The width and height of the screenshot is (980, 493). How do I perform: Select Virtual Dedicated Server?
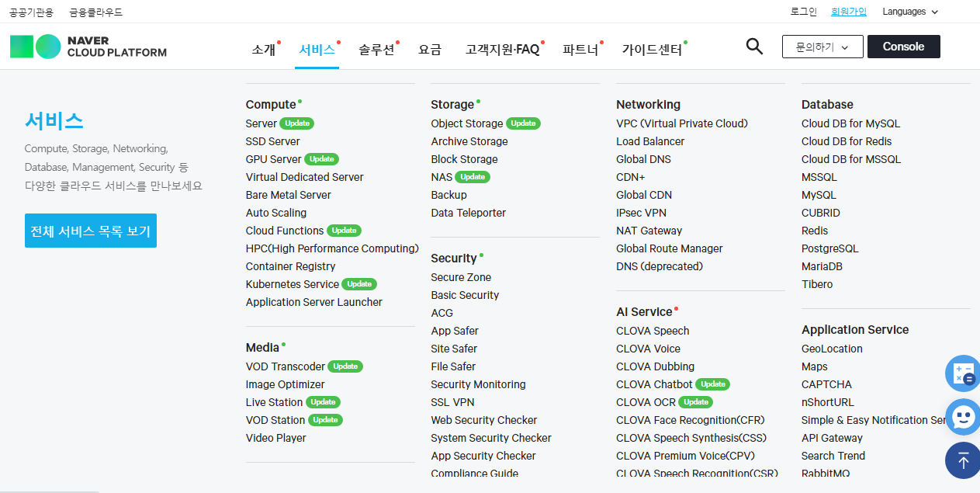pyautogui.click(x=305, y=177)
